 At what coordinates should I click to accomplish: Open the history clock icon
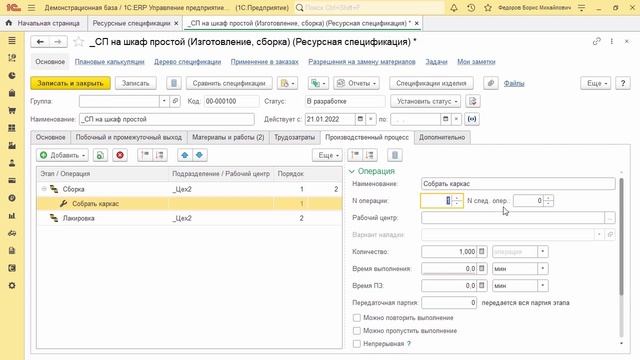tap(471, 8)
